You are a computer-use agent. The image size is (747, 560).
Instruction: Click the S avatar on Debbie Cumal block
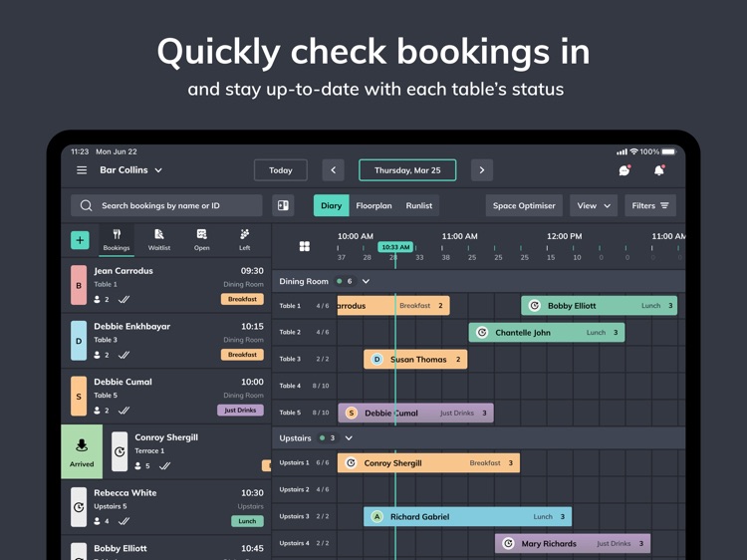coord(352,413)
